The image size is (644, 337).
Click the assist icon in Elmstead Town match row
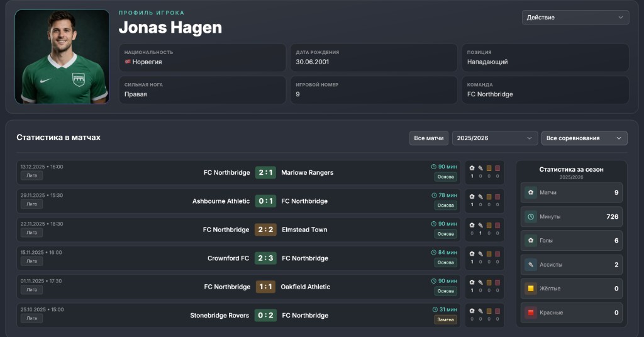tap(480, 225)
